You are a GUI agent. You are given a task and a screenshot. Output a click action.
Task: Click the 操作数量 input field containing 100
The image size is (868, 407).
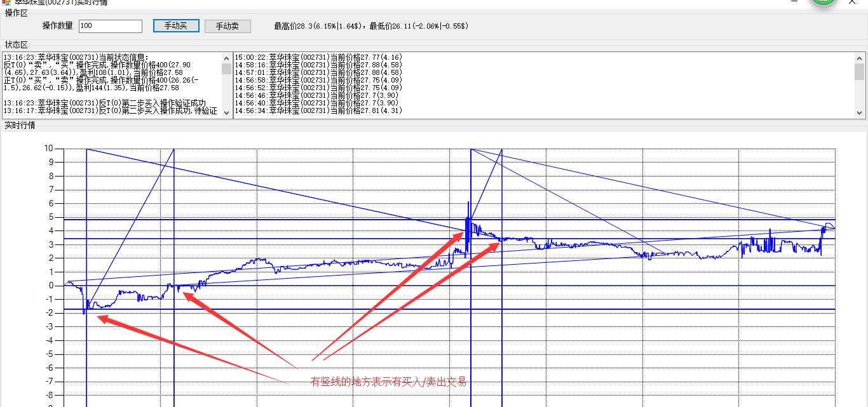coord(111,26)
